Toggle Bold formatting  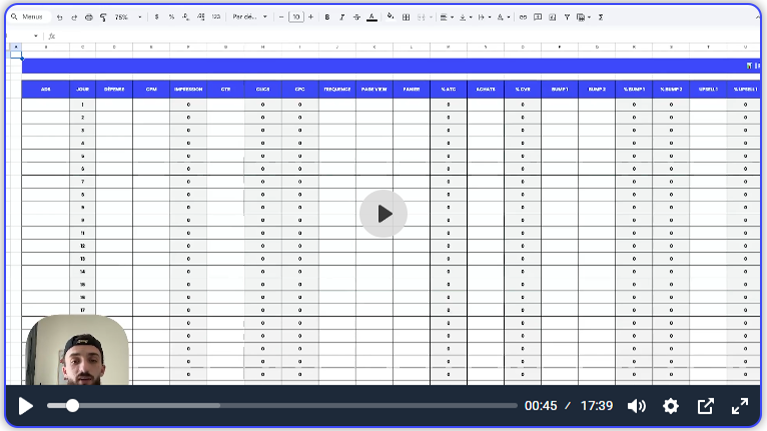(327, 17)
